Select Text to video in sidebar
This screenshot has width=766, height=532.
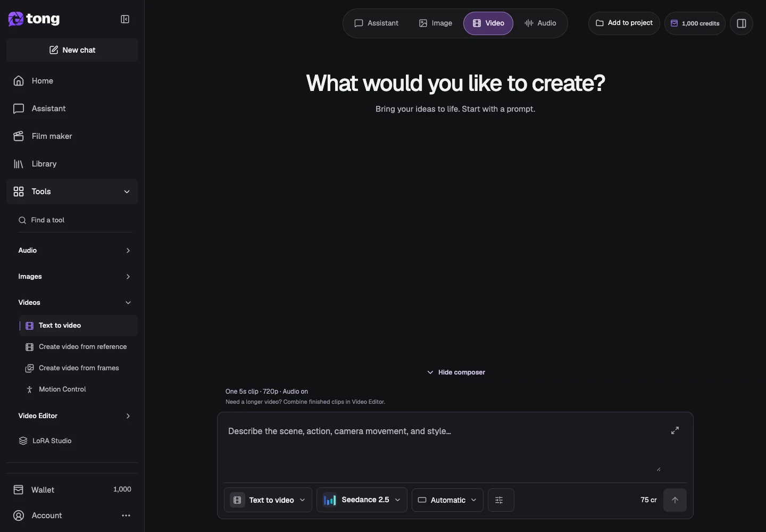pyautogui.click(x=78, y=326)
